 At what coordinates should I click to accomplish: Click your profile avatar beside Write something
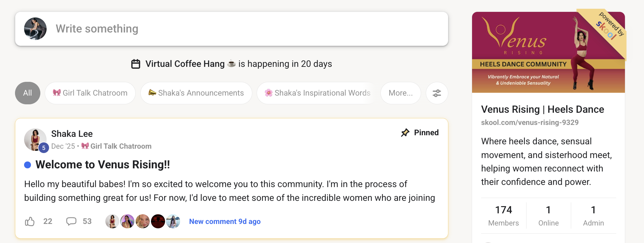click(x=35, y=29)
